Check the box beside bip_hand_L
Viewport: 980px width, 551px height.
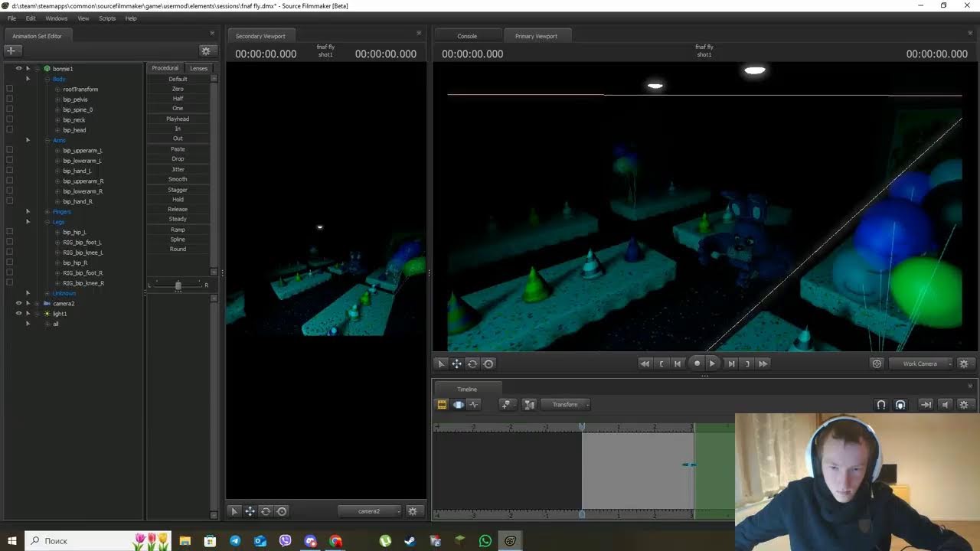click(x=9, y=171)
